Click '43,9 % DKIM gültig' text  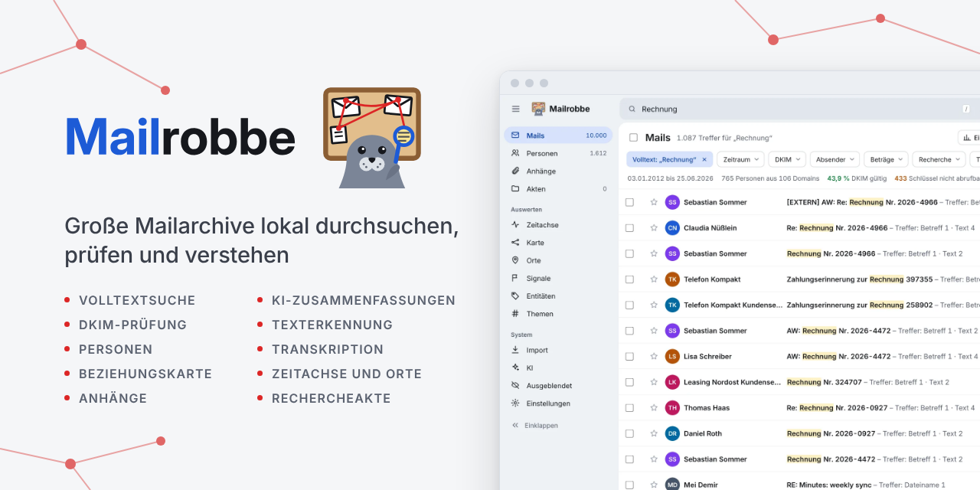pyautogui.click(x=857, y=178)
